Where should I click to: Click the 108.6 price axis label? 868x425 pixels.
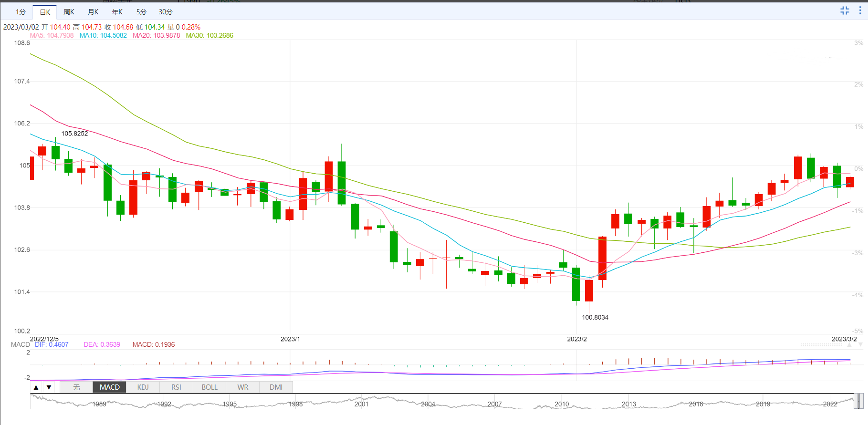pyautogui.click(x=22, y=43)
